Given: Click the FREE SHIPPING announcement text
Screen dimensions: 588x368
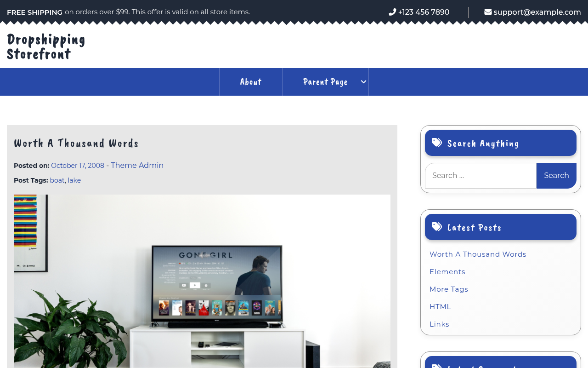Looking at the screenshot, I should [34, 12].
